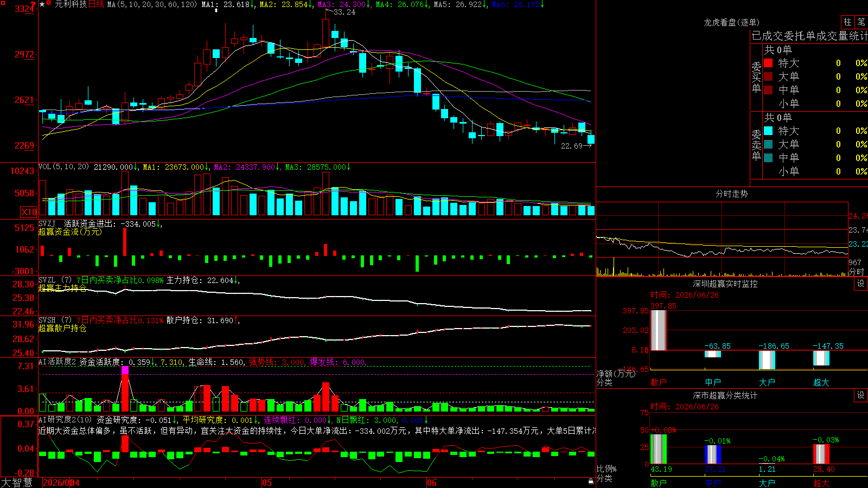The image size is (868, 488).
Task: Click the blue 中户 label in 深市超赢分类统计
Action: pyautogui.click(x=713, y=483)
